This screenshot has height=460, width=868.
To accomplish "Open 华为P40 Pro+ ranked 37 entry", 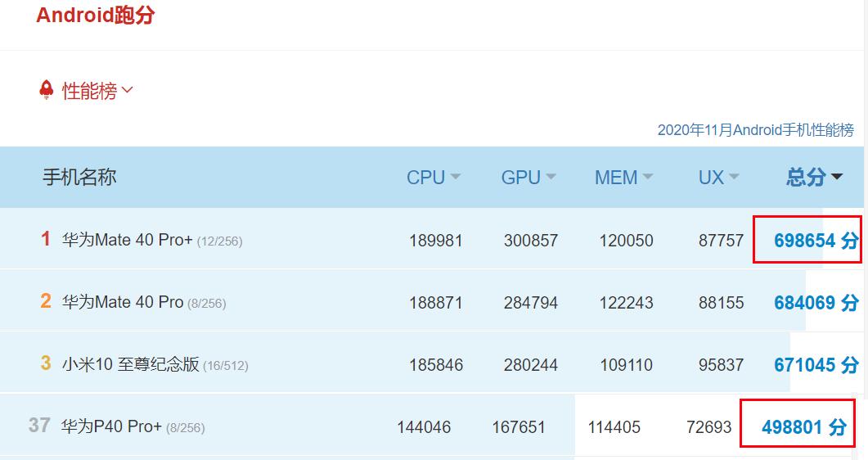I will coord(111,426).
